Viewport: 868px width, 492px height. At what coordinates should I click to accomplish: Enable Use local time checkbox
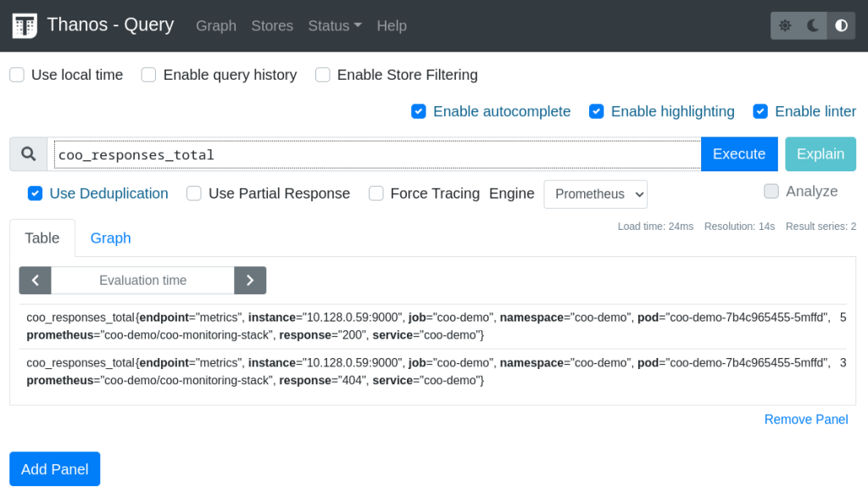(17, 75)
